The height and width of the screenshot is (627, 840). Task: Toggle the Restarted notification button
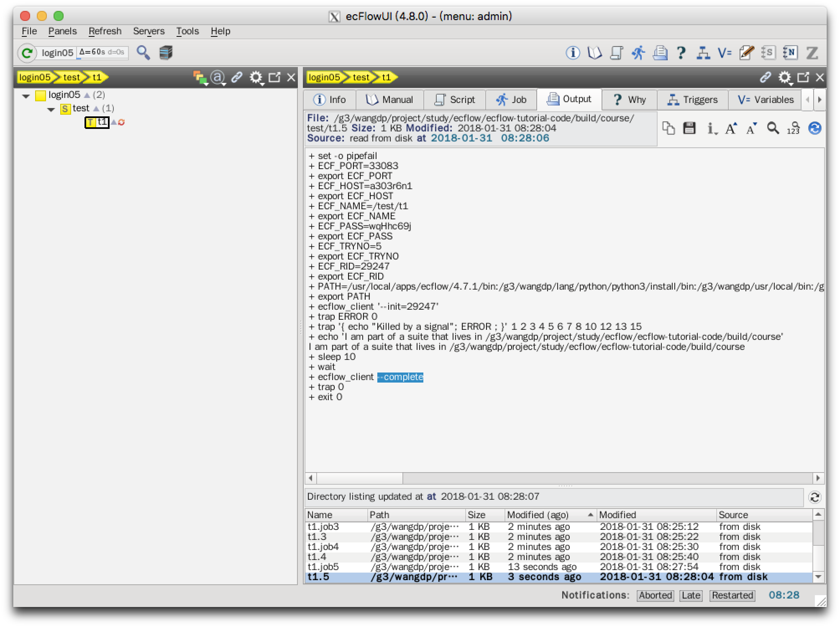tap(732, 595)
